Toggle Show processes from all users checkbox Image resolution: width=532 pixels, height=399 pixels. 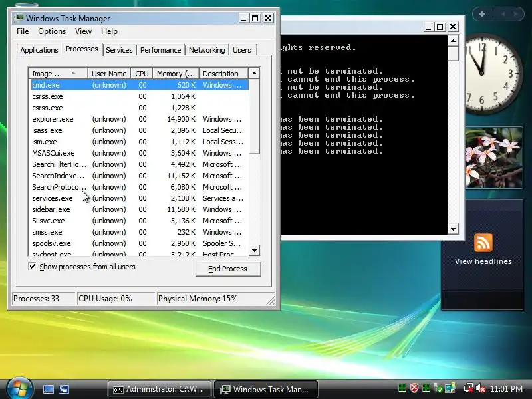point(31,267)
